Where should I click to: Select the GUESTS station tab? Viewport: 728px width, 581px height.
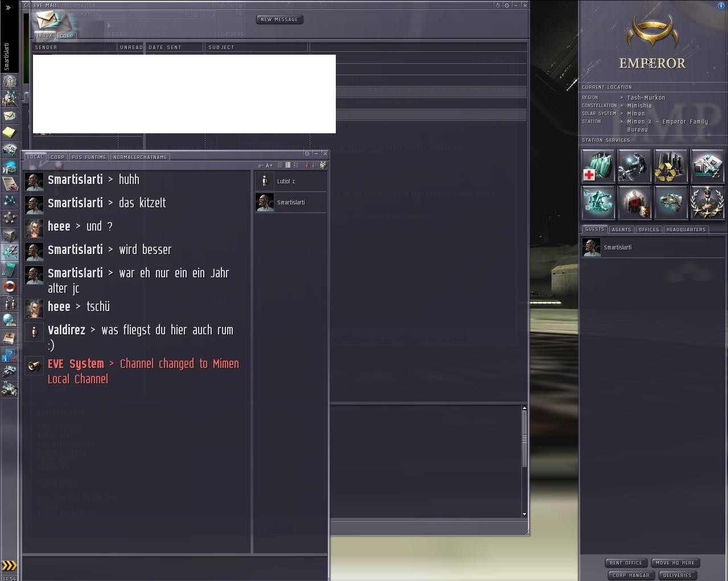point(595,229)
